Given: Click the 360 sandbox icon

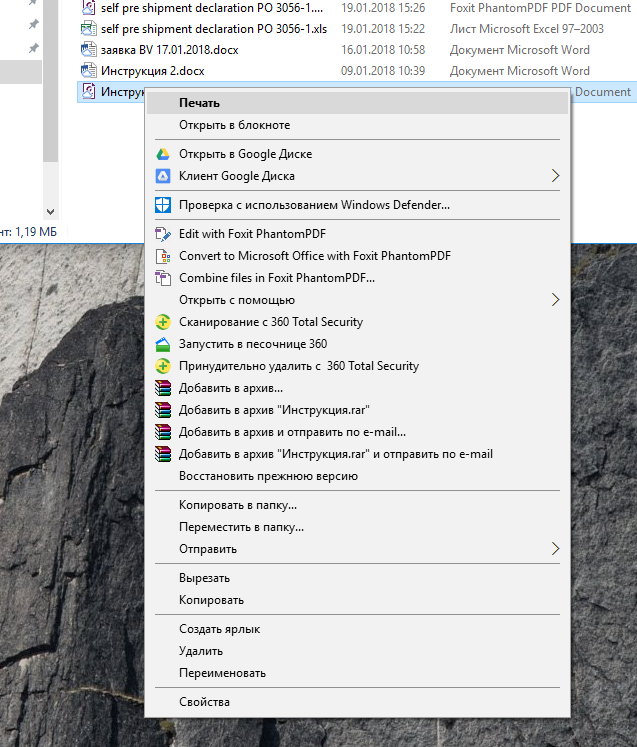Looking at the screenshot, I should (x=163, y=344).
